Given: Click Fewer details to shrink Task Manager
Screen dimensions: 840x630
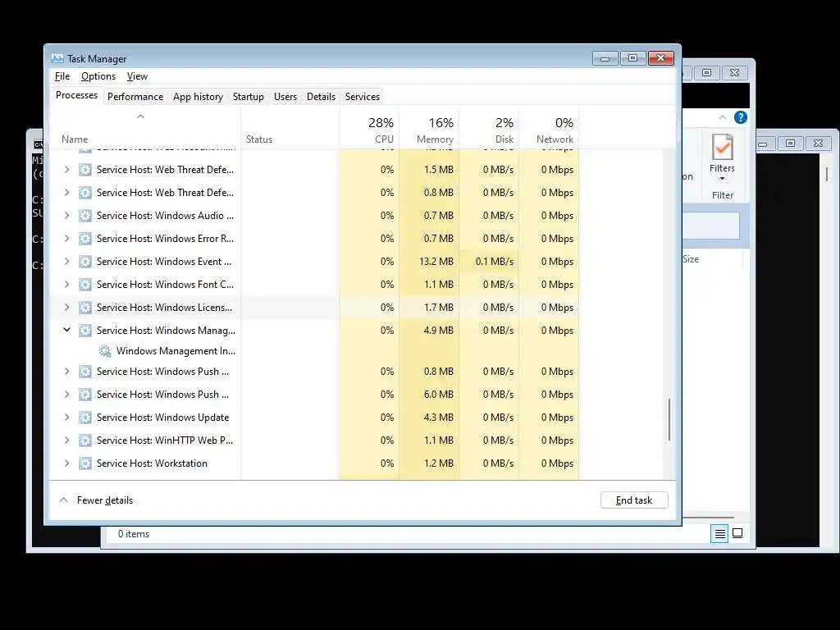Looking at the screenshot, I should [x=97, y=500].
